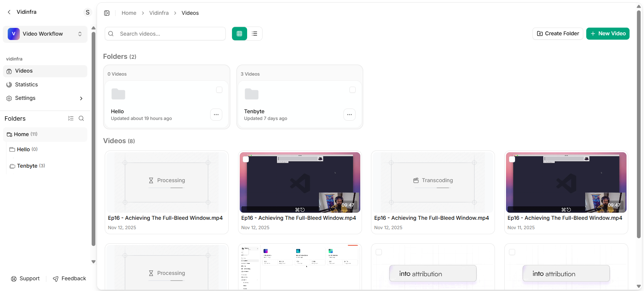Screen dimensions: 644x291
Task: Click 'Updated about 19 hours ago' text
Action: tap(141, 119)
